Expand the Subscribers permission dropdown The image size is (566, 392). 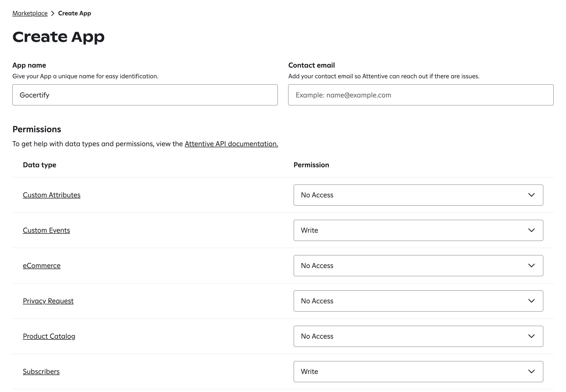coord(418,371)
